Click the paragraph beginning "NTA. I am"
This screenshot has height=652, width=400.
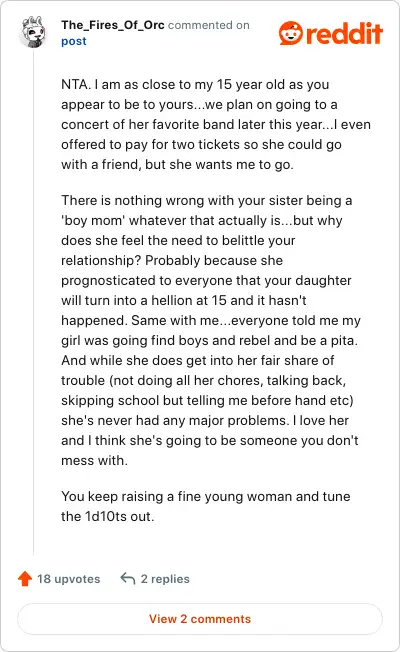tap(216, 124)
